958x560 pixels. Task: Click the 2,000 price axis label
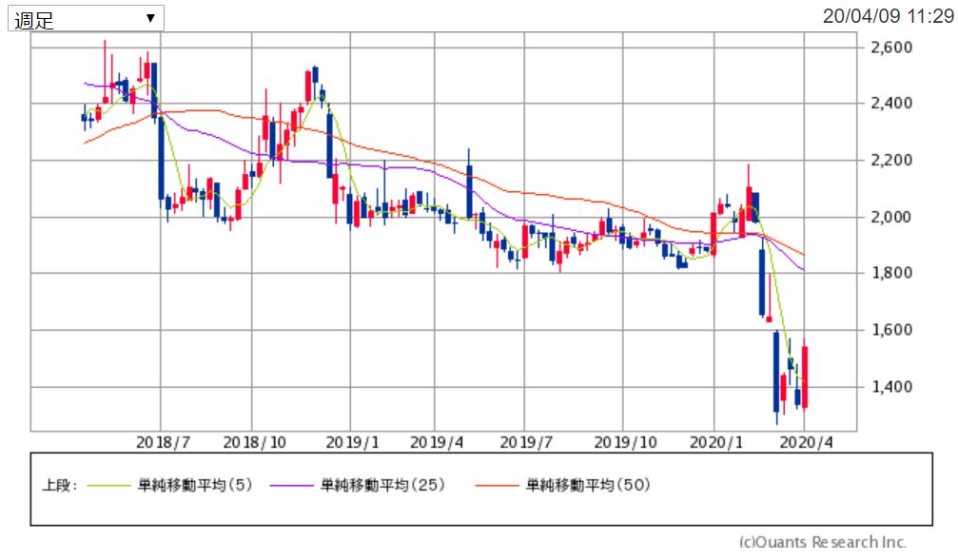pos(891,217)
